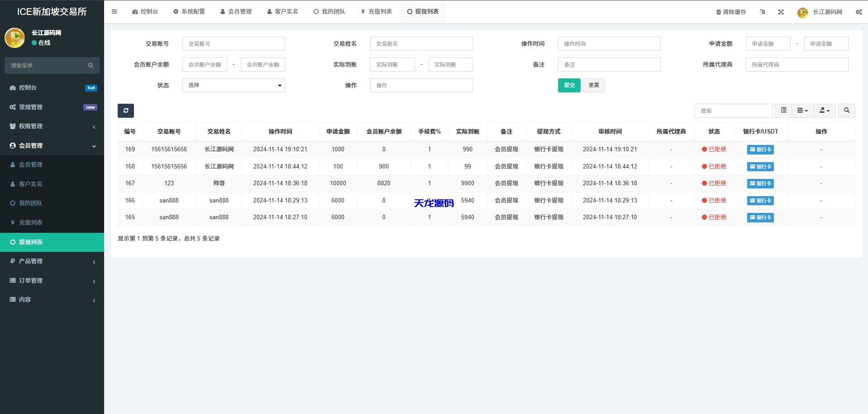The width and height of the screenshot is (868, 414).
Task: Open the 系统配置 menu in top navigation
Action: 189,11
